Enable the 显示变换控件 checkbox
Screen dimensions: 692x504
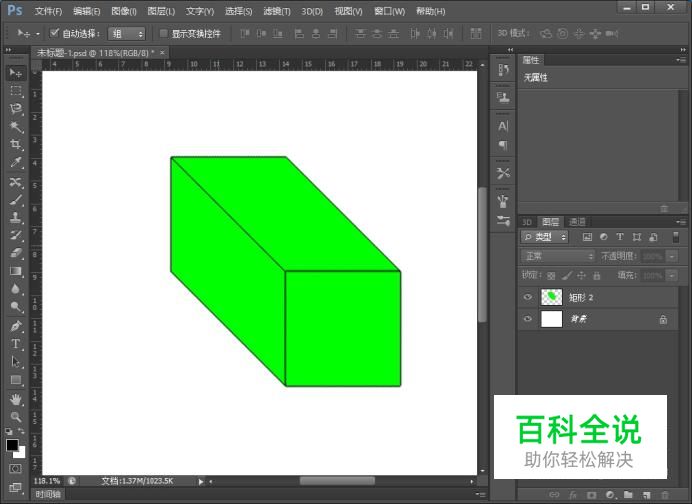164,33
